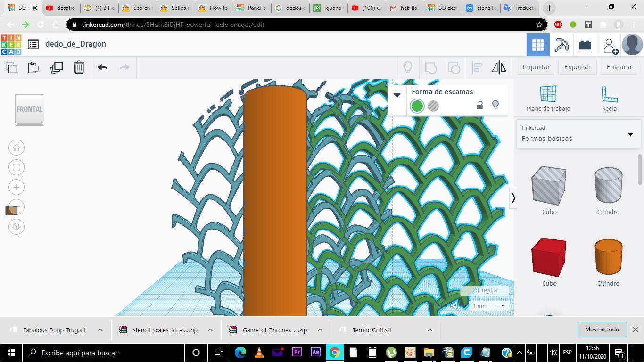Open the user profile avatar in Tinkercad

pos(632,45)
